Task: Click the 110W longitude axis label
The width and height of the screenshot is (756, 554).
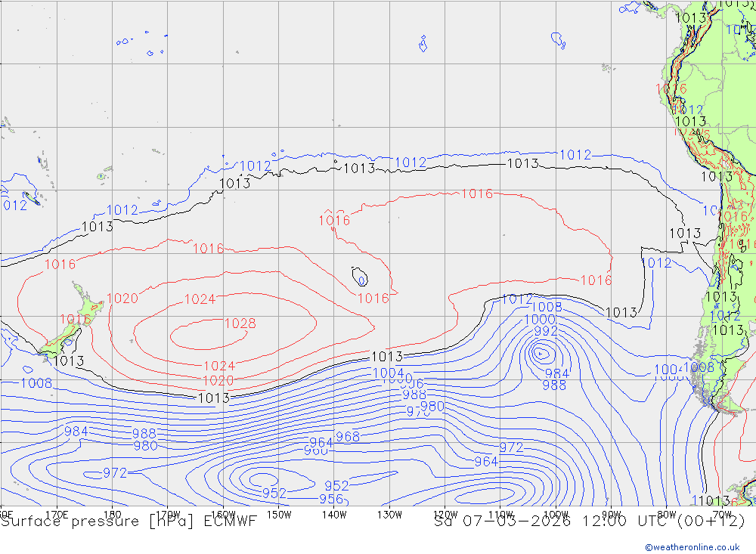Action: point(500,515)
